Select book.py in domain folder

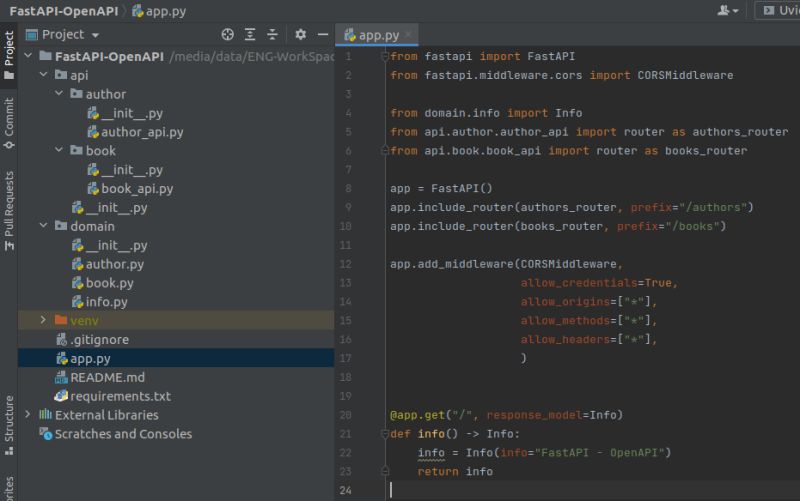102,283
